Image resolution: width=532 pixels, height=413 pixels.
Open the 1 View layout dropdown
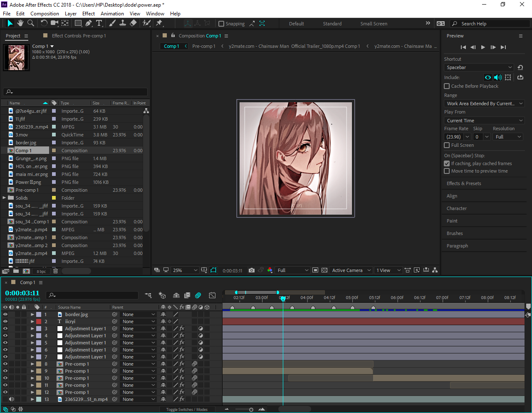click(x=388, y=270)
